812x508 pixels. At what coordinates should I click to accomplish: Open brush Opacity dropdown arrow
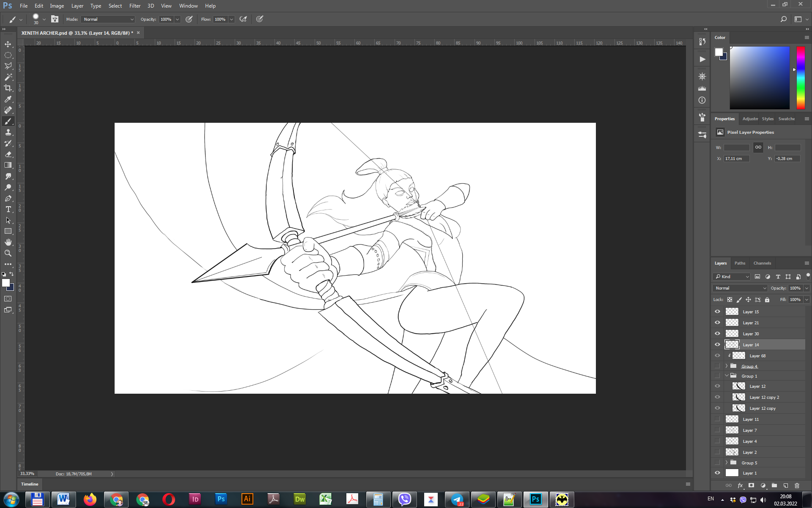pos(178,19)
